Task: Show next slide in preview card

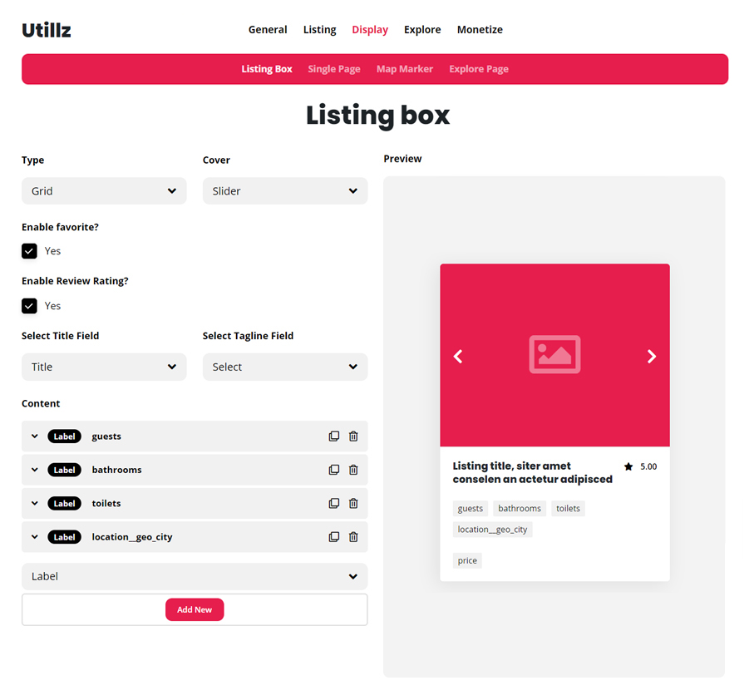Action: [x=652, y=357]
